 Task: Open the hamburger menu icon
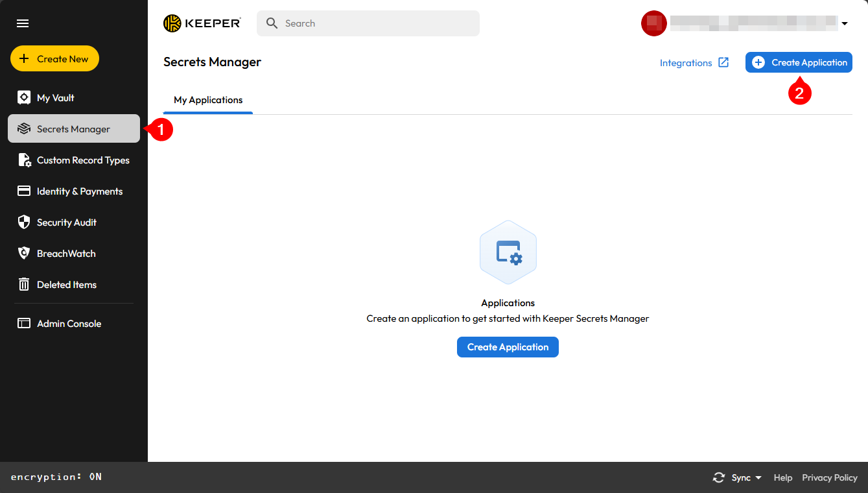tap(23, 23)
